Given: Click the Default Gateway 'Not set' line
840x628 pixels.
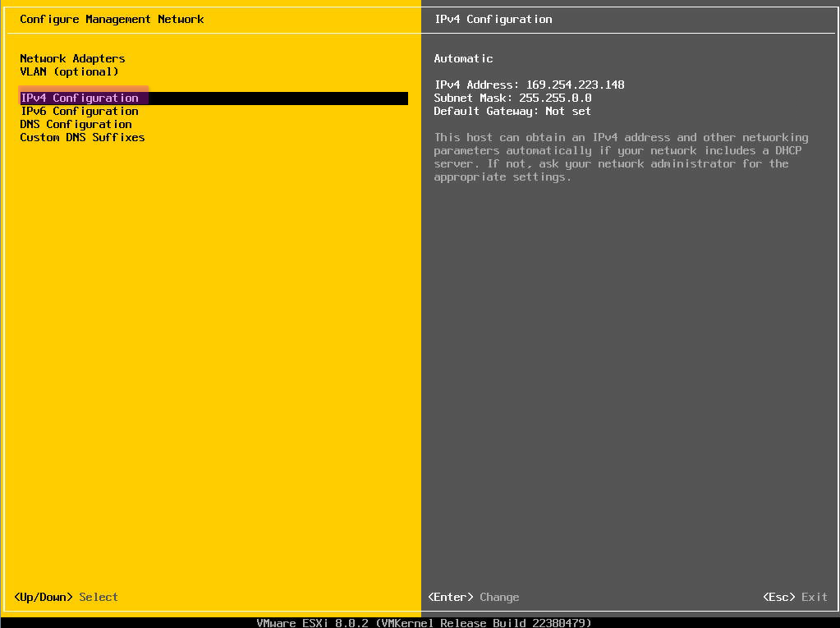Looking at the screenshot, I should pos(512,111).
